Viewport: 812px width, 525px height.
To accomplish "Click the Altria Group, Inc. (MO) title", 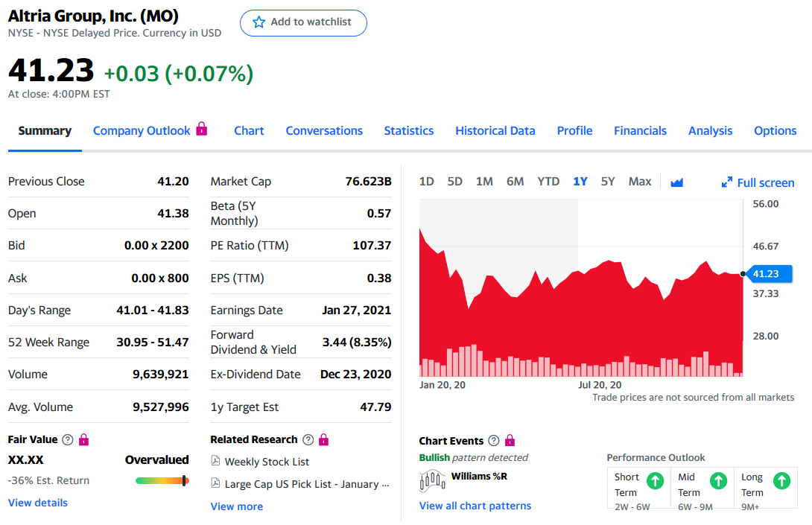I will click(x=93, y=16).
